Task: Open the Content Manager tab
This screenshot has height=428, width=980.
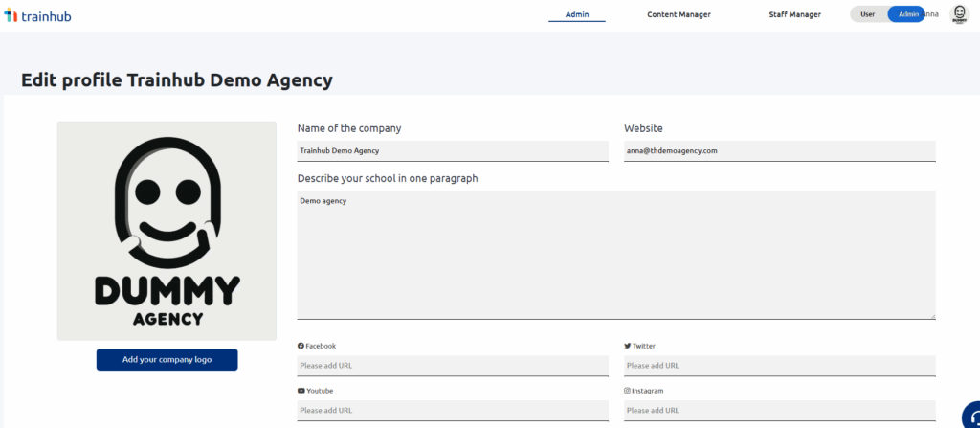Action: pos(679,14)
